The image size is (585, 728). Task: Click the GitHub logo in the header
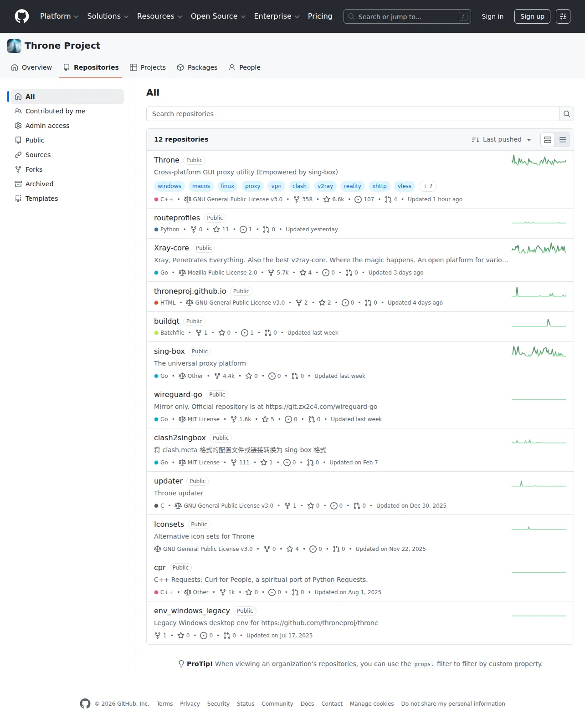22,16
